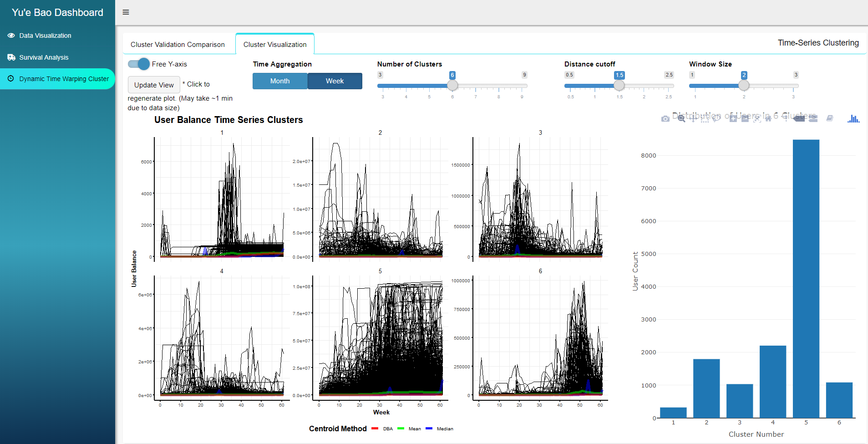Click the cluster 5 time series panel

(380, 337)
